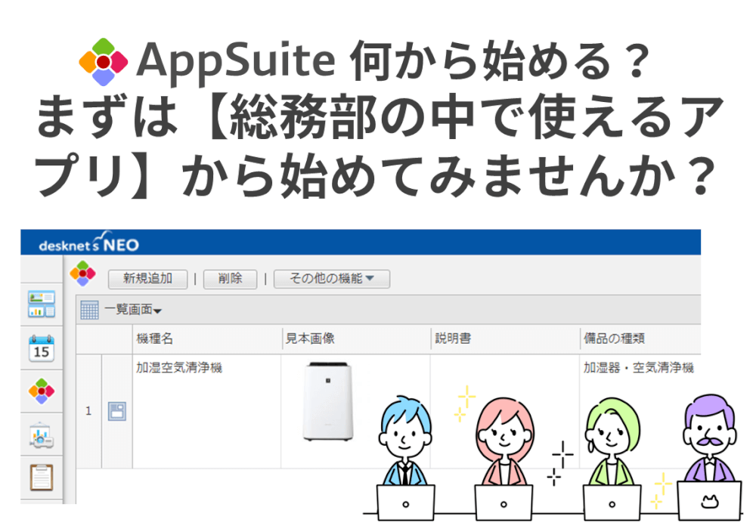Open the presentation projector icon in the sidebar
Screen dimensions: 756x532
42,434
